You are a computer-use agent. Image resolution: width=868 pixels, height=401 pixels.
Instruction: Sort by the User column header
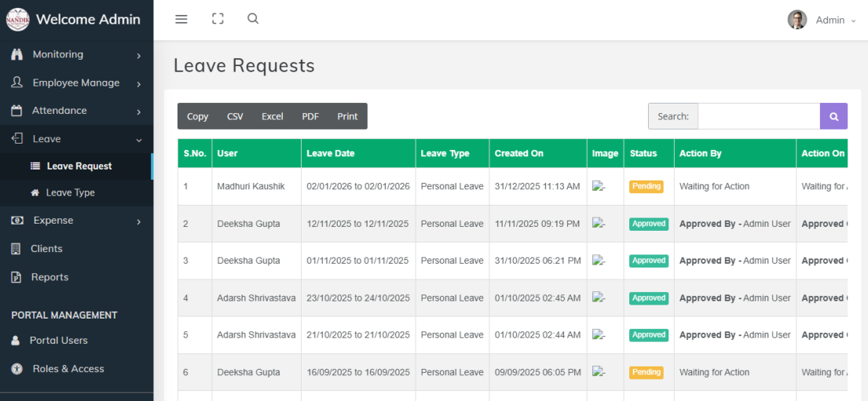coord(257,153)
